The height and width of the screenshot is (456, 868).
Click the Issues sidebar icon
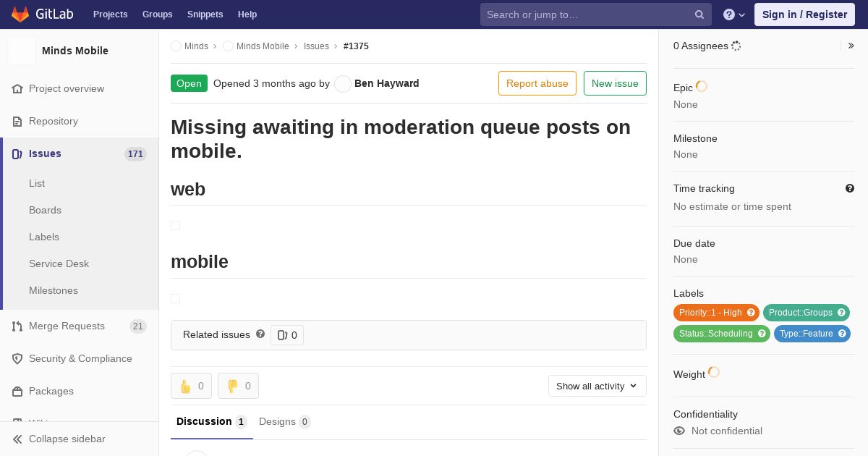point(17,153)
